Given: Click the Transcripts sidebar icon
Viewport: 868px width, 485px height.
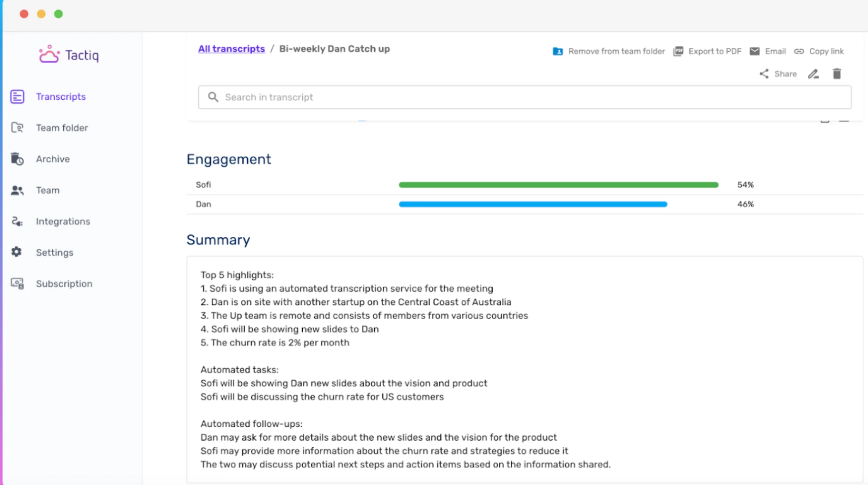Looking at the screenshot, I should [x=17, y=96].
